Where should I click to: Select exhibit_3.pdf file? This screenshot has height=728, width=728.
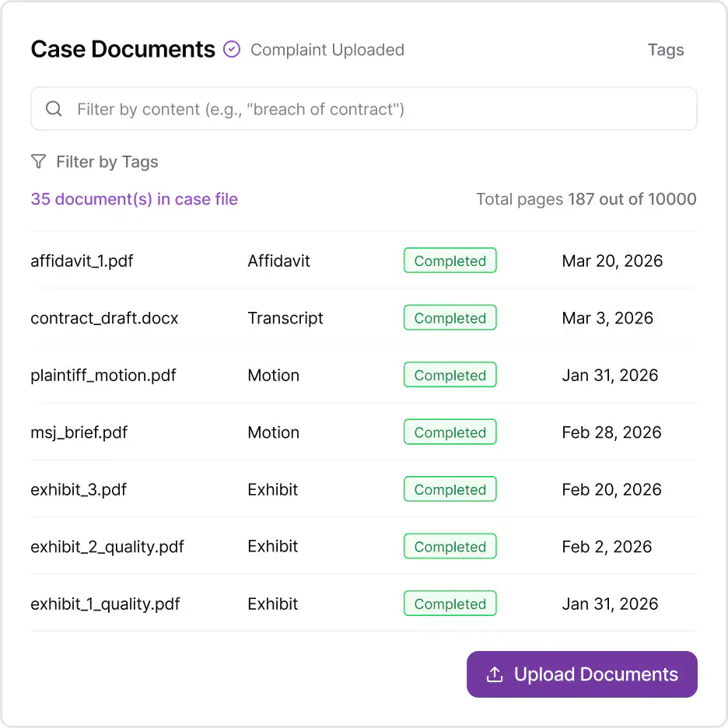(x=79, y=490)
